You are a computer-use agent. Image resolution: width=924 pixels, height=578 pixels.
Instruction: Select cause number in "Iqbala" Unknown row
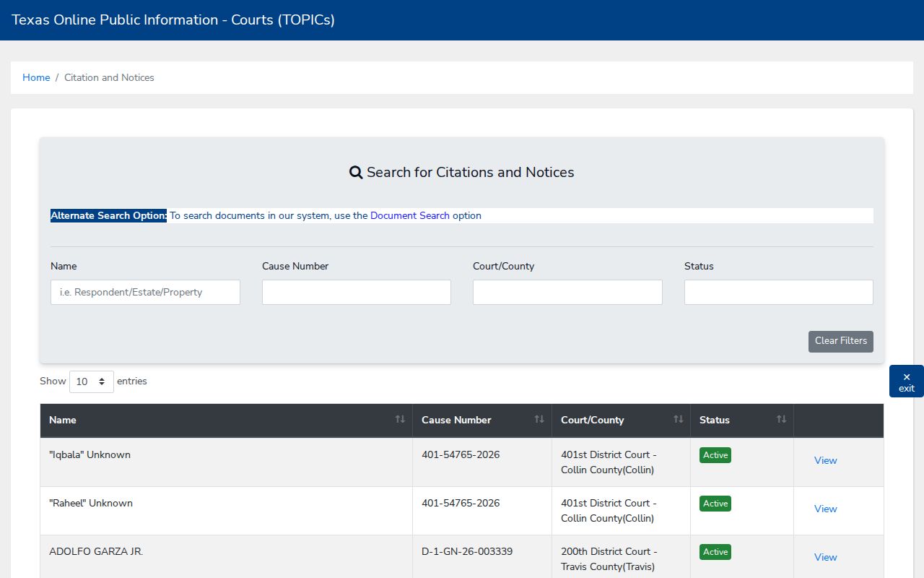[x=461, y=454]
